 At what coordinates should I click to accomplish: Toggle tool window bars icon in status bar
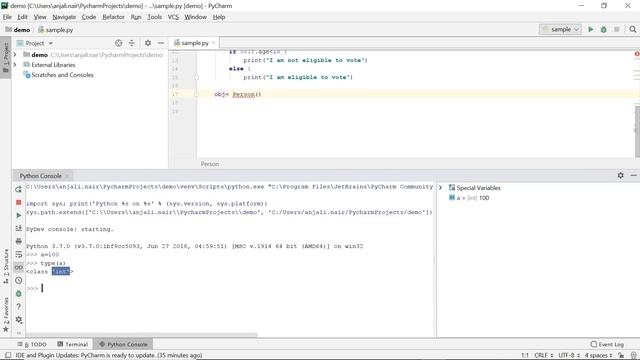coord(8,356)
